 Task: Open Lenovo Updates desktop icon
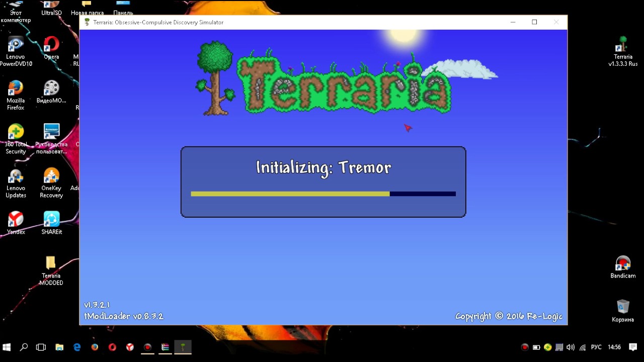pos(16,183)
